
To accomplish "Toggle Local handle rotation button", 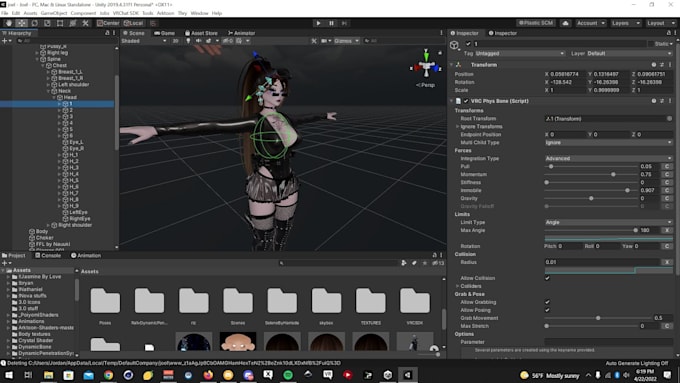I will 134,23.
